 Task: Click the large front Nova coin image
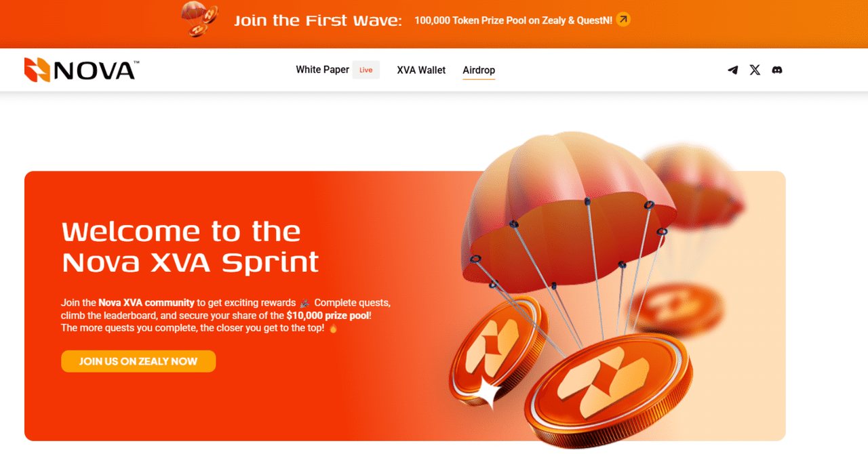coord(608,391)
